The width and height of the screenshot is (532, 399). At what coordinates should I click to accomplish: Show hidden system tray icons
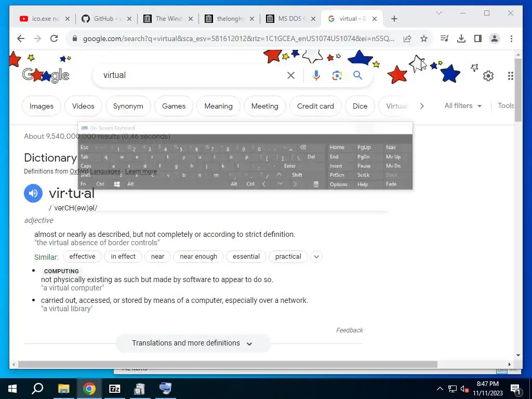440,389
